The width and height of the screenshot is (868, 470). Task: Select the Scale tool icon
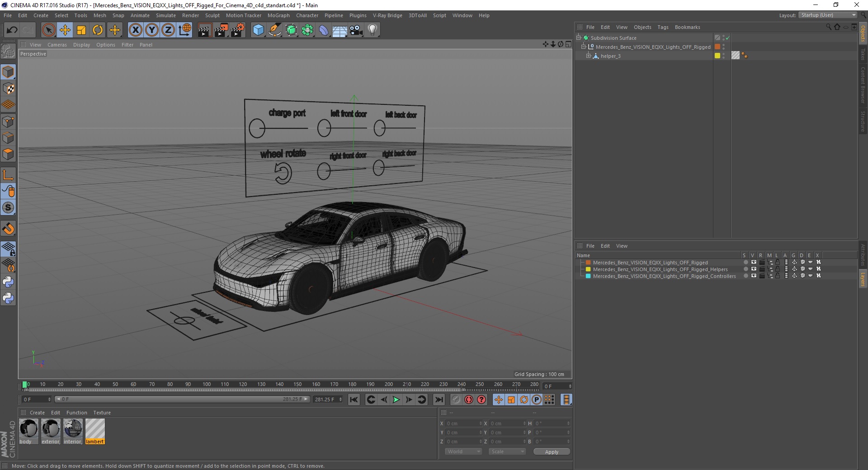pyautogui.click(x=81, y=30)
